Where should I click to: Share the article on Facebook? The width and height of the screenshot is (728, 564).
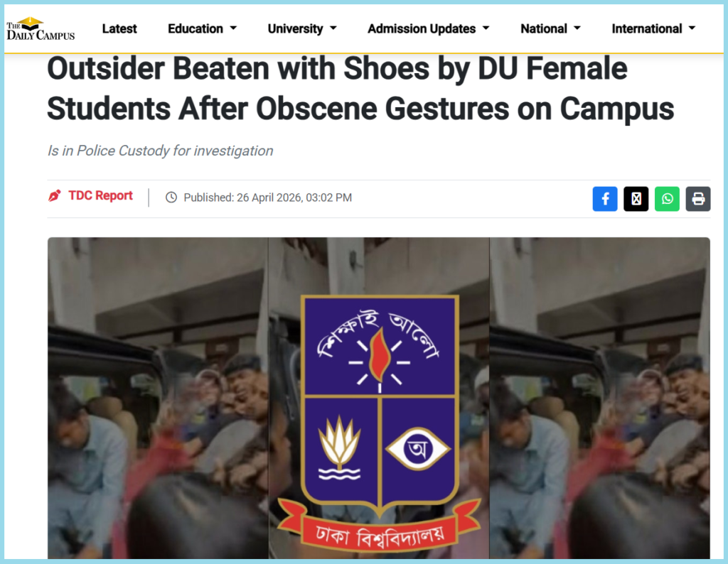coord(605,199)
